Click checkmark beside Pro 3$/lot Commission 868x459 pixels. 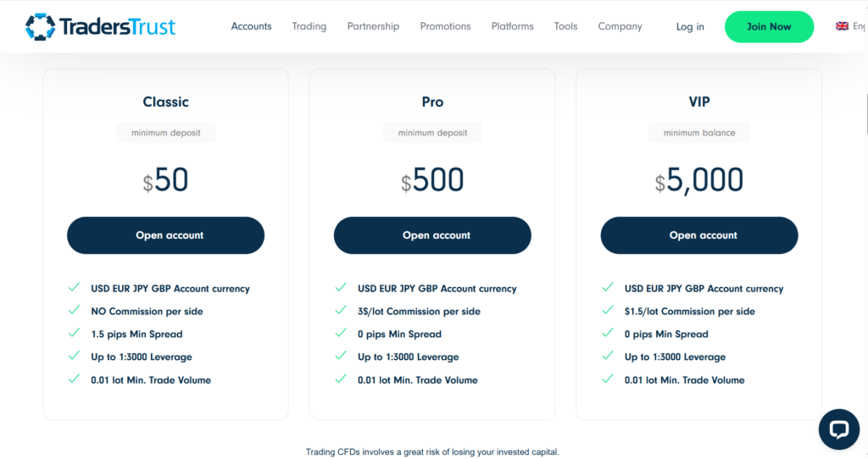[x=341, y=310]
